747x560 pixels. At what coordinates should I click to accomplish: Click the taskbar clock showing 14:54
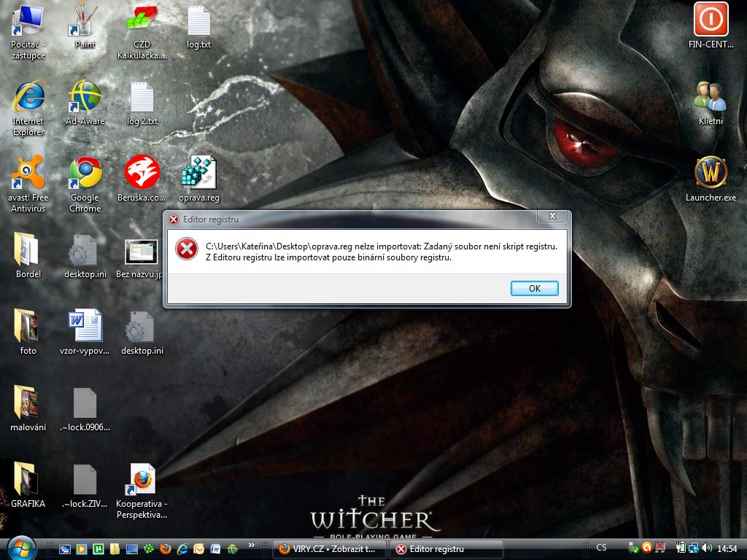point(727,548)
